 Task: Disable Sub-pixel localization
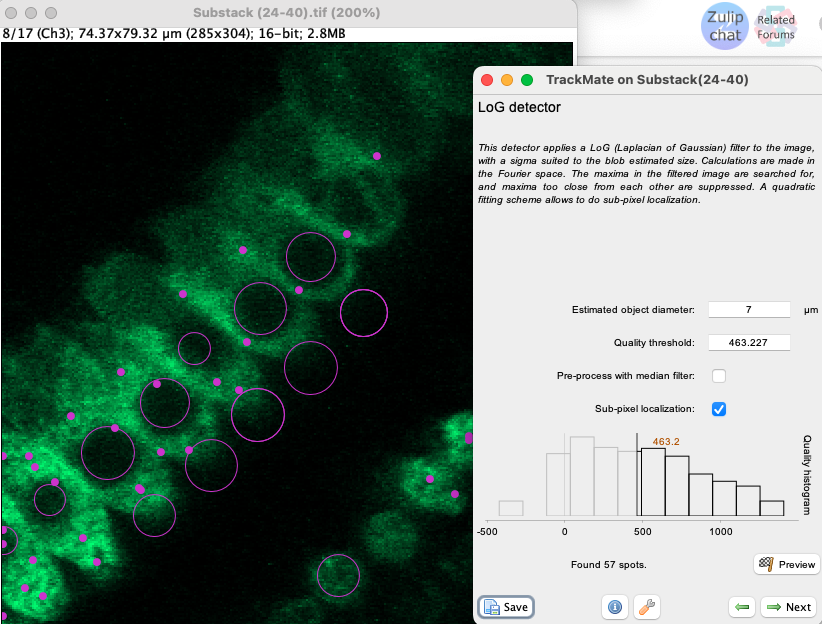(x=719, y=409)
